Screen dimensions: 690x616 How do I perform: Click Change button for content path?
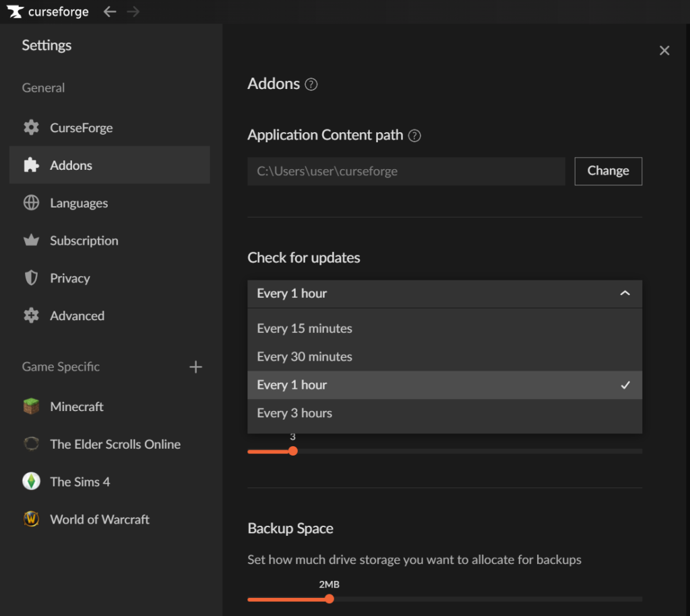(x=608, y=171)
